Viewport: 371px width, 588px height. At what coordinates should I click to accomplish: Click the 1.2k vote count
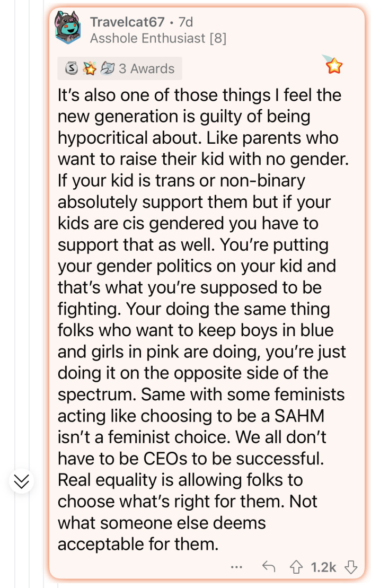[324, 566]
